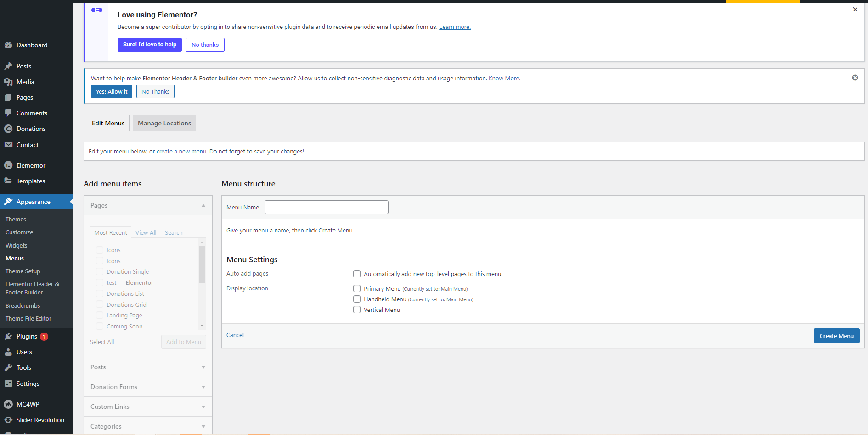Screen dimensions: 868x435
Task: Open Media via its sidebar icon
Action: (8, 82)
